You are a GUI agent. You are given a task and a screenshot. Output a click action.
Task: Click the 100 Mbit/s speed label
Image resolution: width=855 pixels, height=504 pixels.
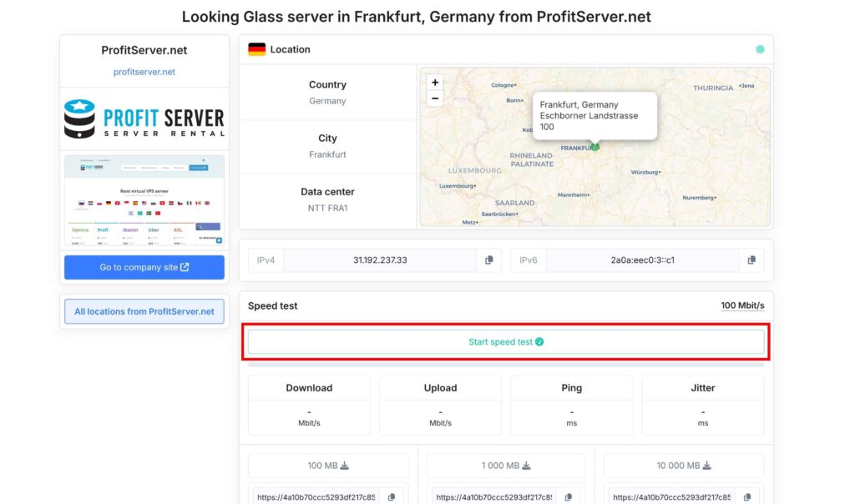point(742,305)
